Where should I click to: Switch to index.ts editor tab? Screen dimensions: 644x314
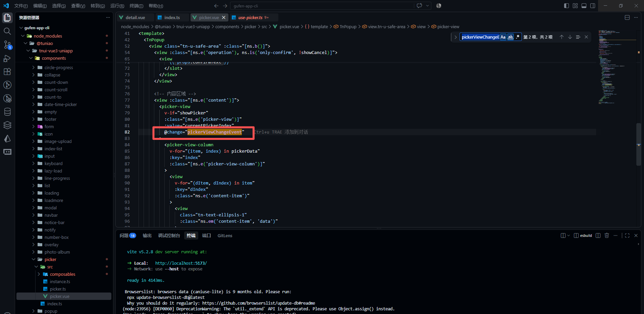click(x=172, y=17)
